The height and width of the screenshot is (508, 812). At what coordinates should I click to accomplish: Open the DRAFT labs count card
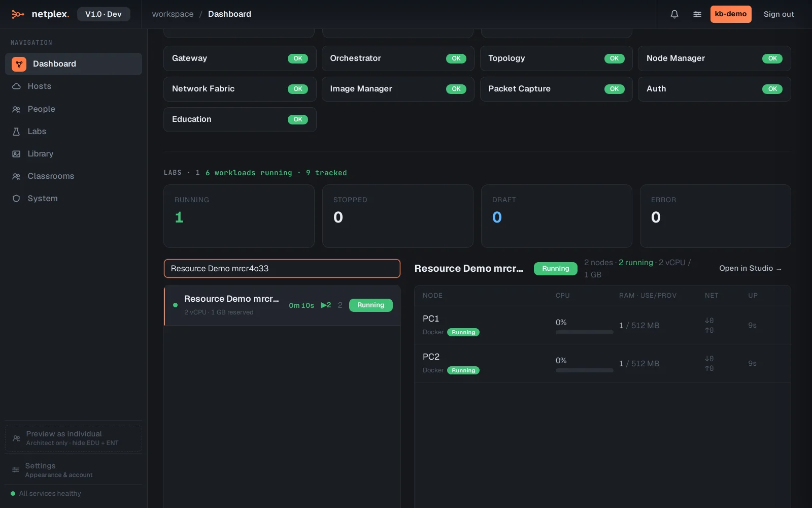[557, 216]
